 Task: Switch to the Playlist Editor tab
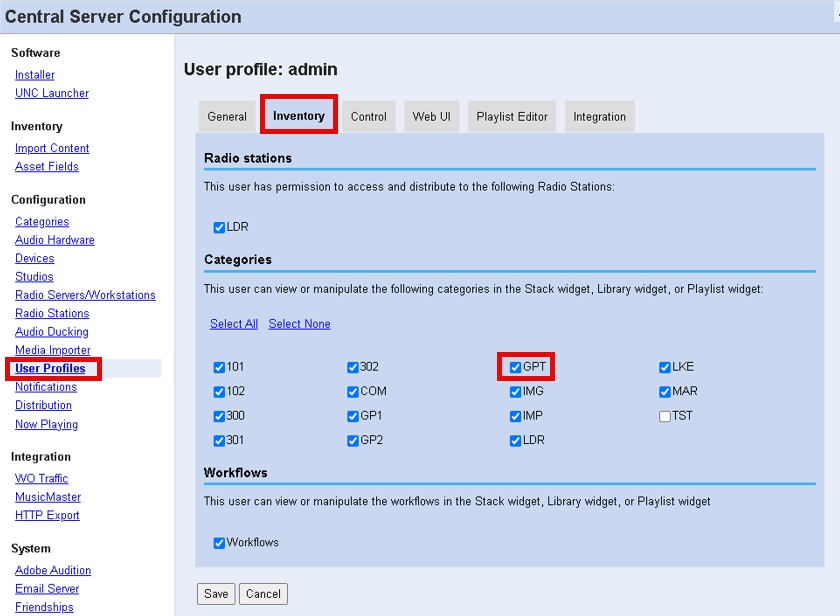tap(512, 117)
